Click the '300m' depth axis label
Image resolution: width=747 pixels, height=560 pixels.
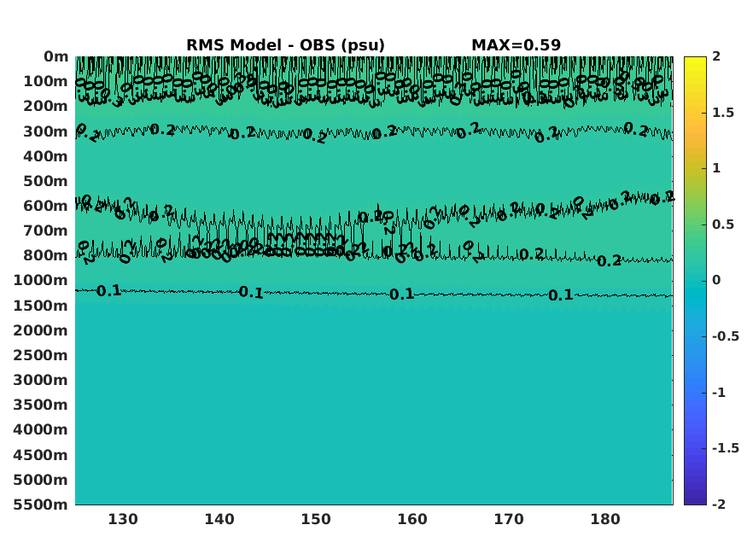[46, 131]
